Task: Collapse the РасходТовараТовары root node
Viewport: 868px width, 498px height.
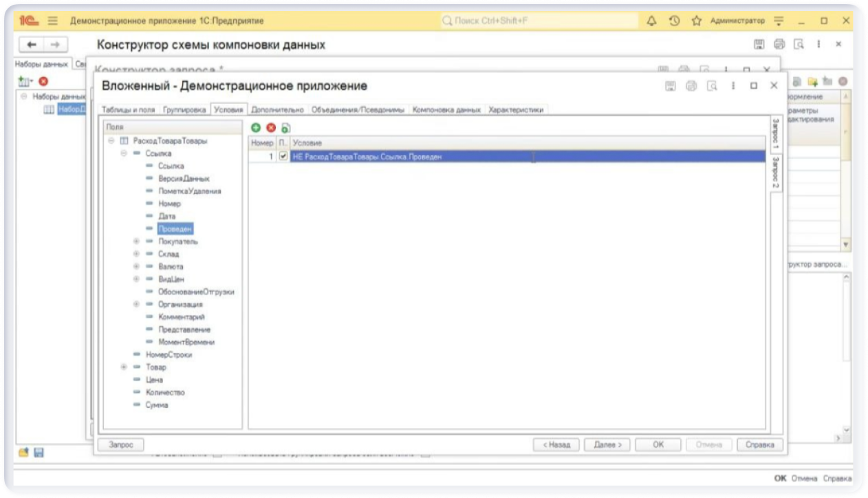Action: (x=111, y=141)
